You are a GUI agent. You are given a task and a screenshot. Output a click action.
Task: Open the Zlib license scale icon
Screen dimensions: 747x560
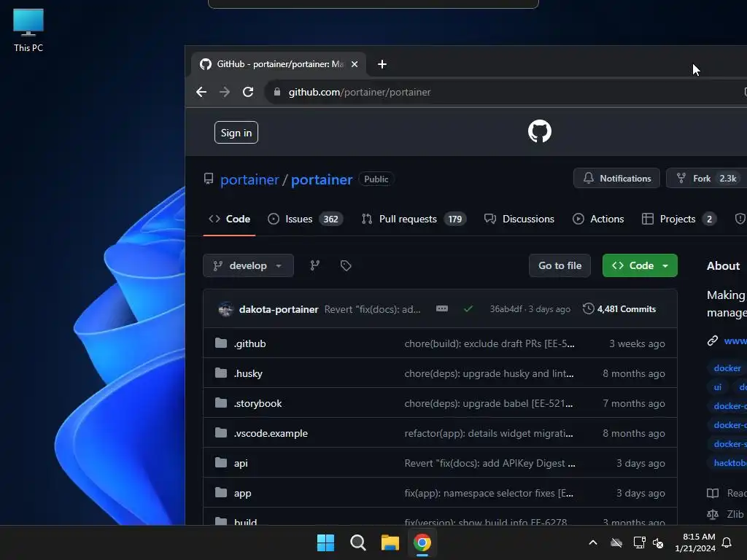point(713,514)
